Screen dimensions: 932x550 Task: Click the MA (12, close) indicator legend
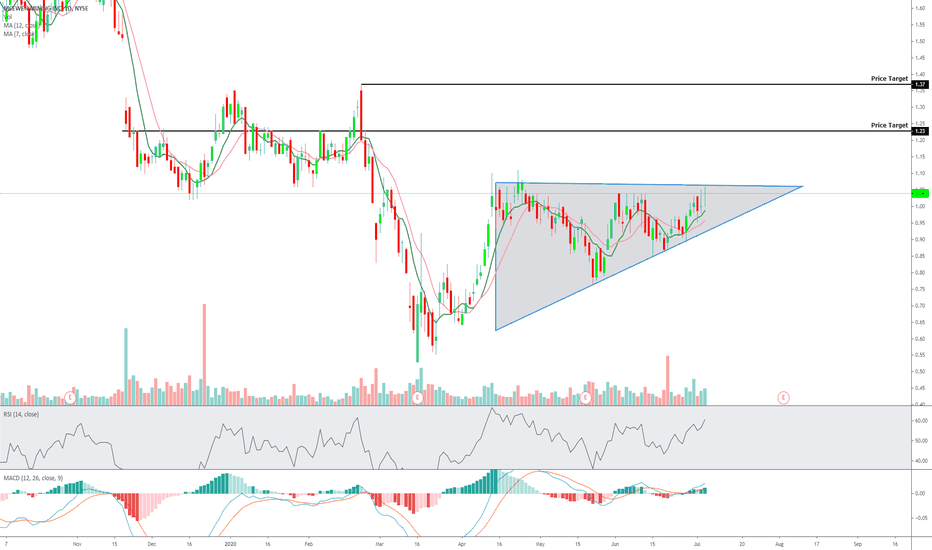[21, 26]
